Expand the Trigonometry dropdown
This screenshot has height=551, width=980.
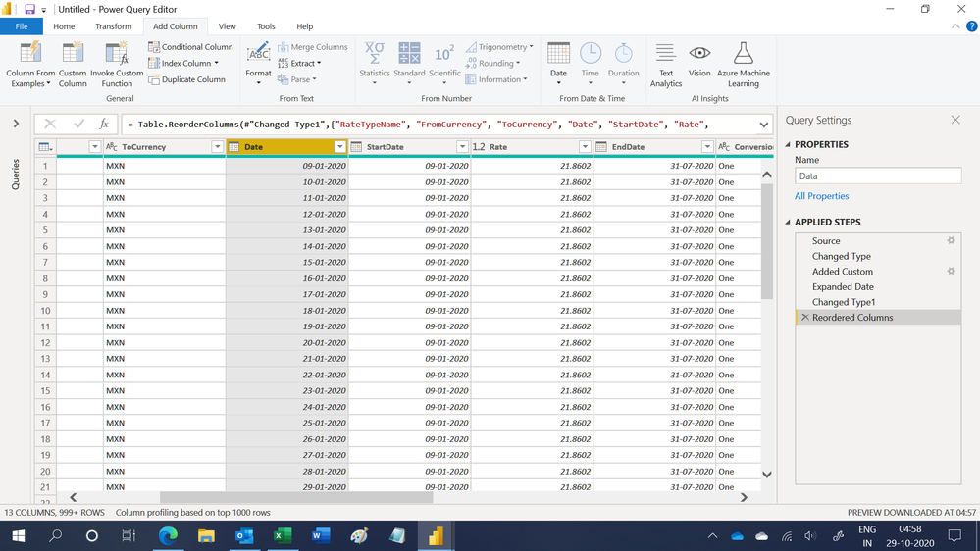coord(532,47)
